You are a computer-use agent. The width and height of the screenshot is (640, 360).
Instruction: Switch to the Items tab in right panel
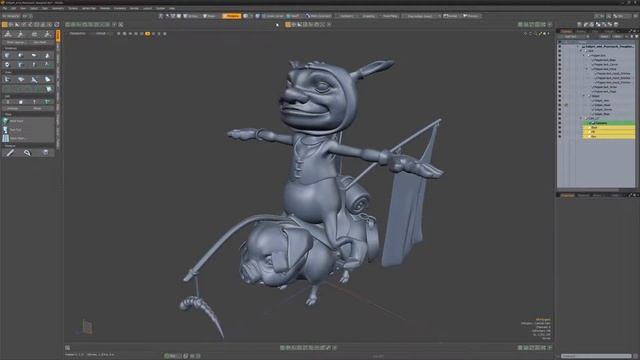pyautogui.click(x=567, y=31)
